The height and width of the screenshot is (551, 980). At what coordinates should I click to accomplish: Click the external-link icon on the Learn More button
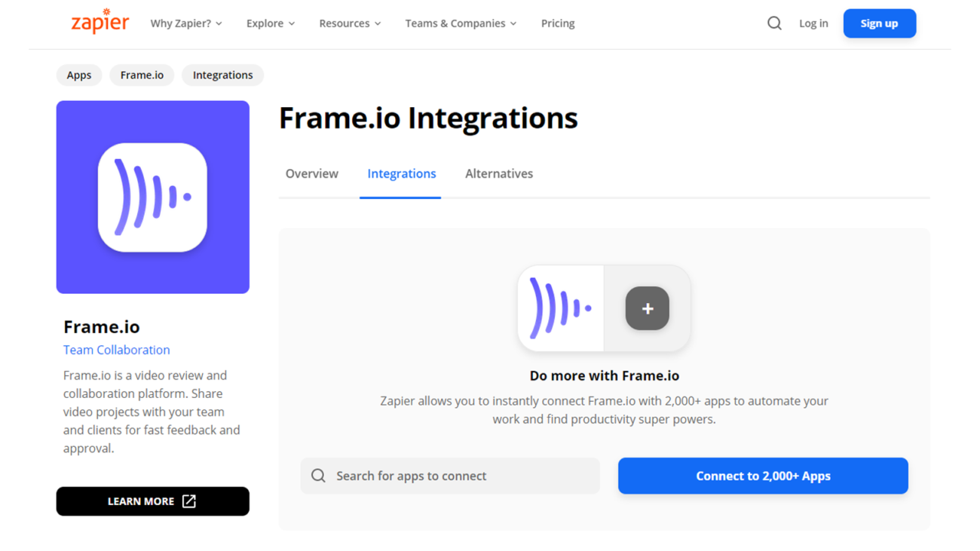coord(189,500)
